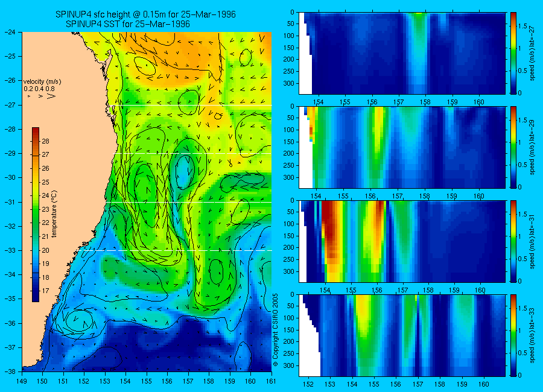Screen dimensions: 543x392
Task: Click the speed colorbar beside lat=-31 panel
Action: click(x=513, y=241)
